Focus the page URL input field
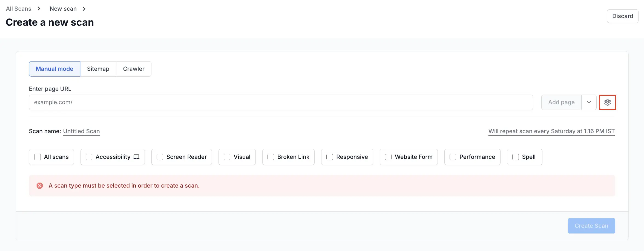This screenshot has height=251, width=644. click(x=281, y=102)
